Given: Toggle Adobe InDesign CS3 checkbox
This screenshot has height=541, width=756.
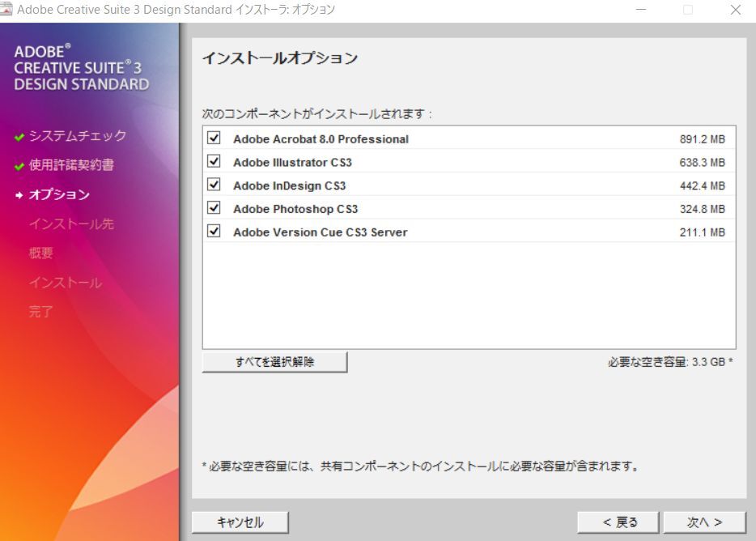Looking at the screenshot, I should tap(214, 185).
